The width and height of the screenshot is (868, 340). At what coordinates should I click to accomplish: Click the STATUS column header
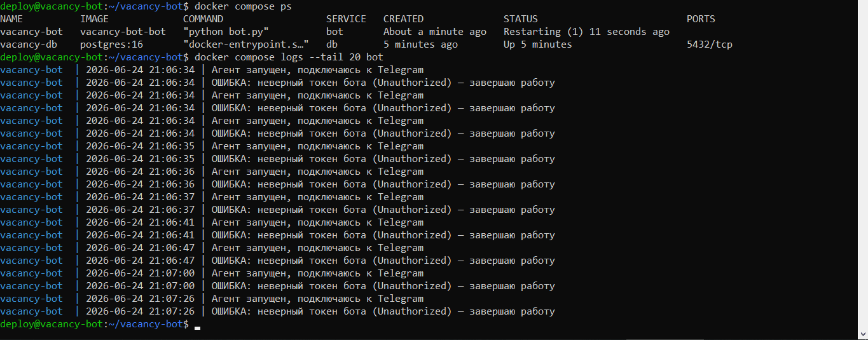click(521, 19)
